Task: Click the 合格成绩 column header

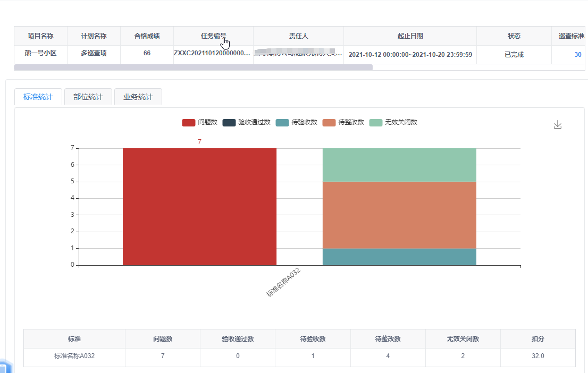Action: coord(147,36)
